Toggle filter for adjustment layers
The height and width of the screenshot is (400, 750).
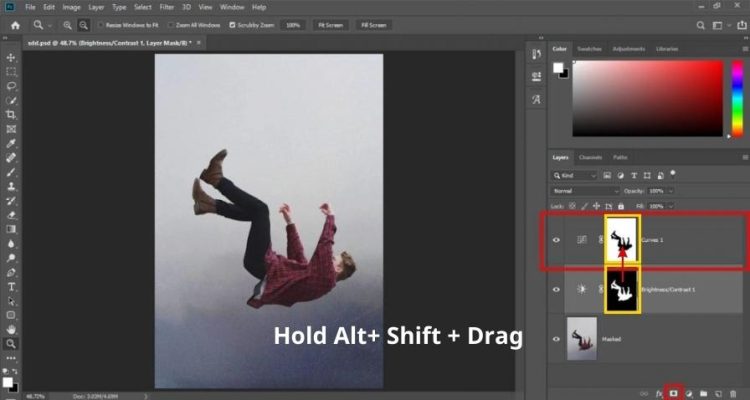620,176
